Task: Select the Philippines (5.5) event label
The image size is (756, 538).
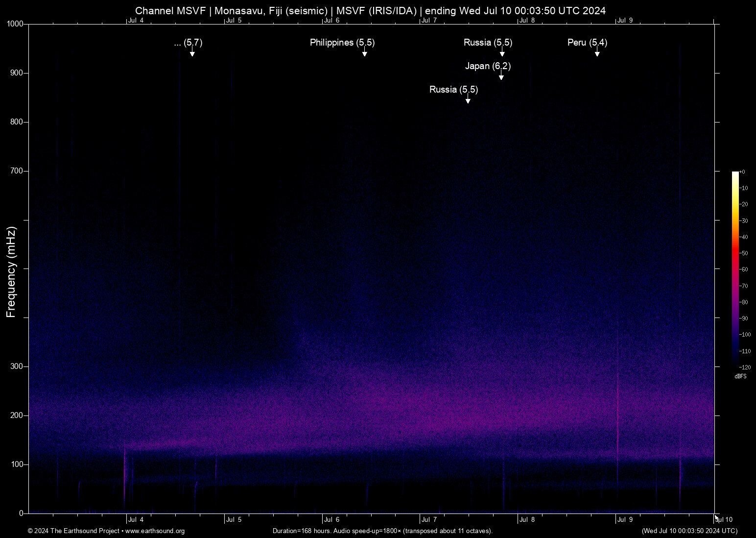Action: 342,43
